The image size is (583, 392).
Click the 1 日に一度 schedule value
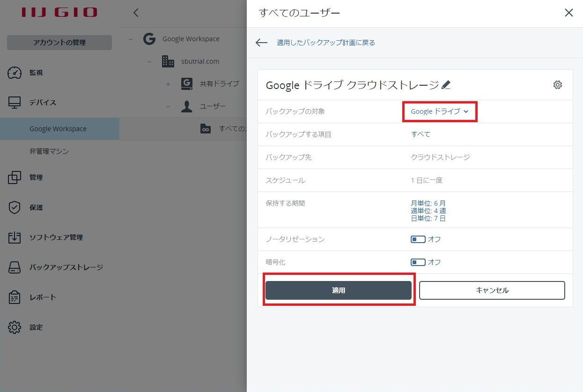click(x=427, y=180)
